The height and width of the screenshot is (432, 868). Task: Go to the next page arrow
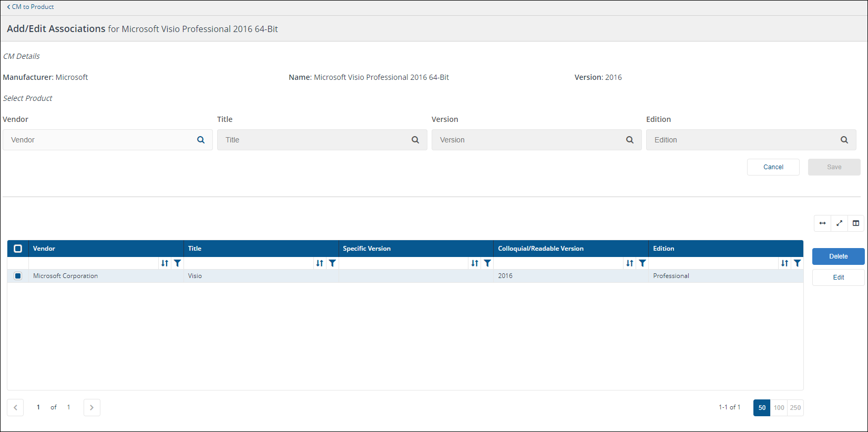(x=92, y=408)
